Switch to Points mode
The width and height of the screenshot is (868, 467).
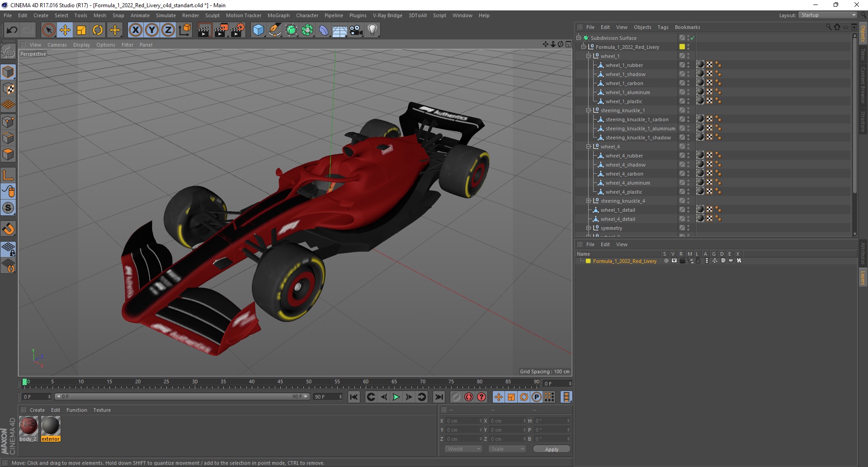pyautogui.click(x=8, y=121)
